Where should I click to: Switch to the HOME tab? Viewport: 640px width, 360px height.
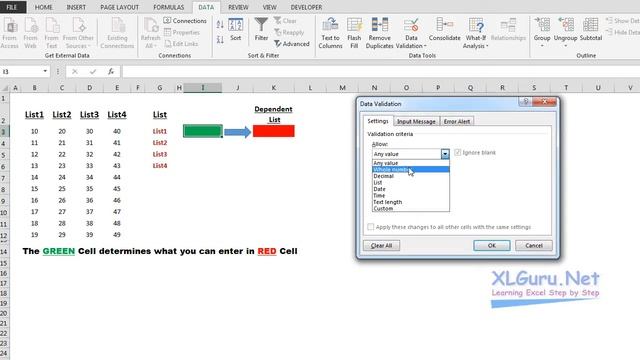tap(43, 7)
